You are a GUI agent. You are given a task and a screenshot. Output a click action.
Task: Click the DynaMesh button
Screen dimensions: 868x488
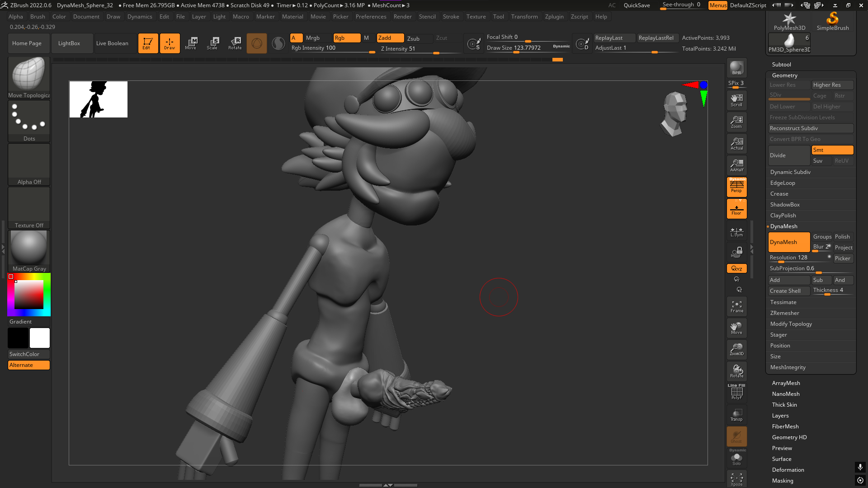(x=789, y=242)
